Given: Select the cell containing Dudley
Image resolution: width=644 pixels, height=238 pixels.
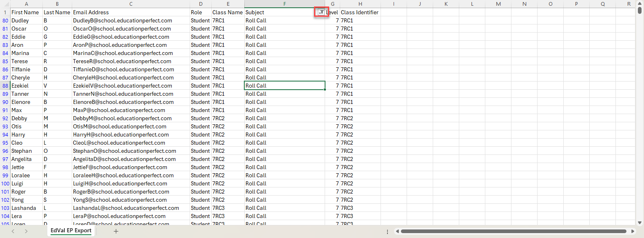Looking at the screenshot, I should tap(27, 20).
